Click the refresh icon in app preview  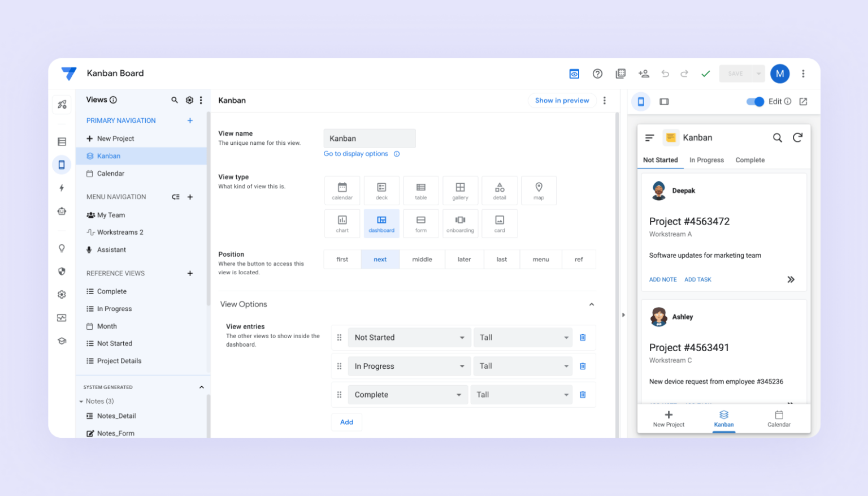[x=797, y=137]
